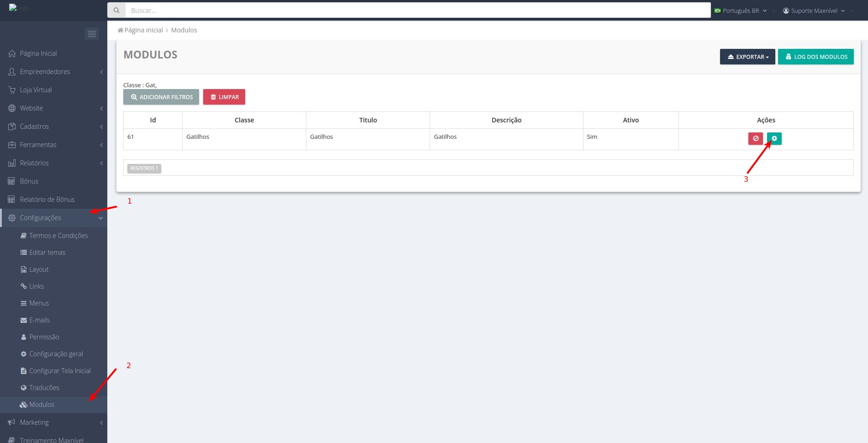Toggle the sidebar hamburger menu icon
This screenshot has height=443, width=868.
(92, 34)
